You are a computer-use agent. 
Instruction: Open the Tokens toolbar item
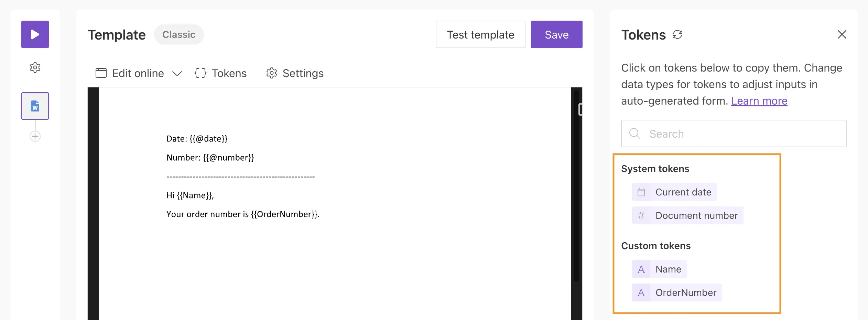[x=220, y=73]
